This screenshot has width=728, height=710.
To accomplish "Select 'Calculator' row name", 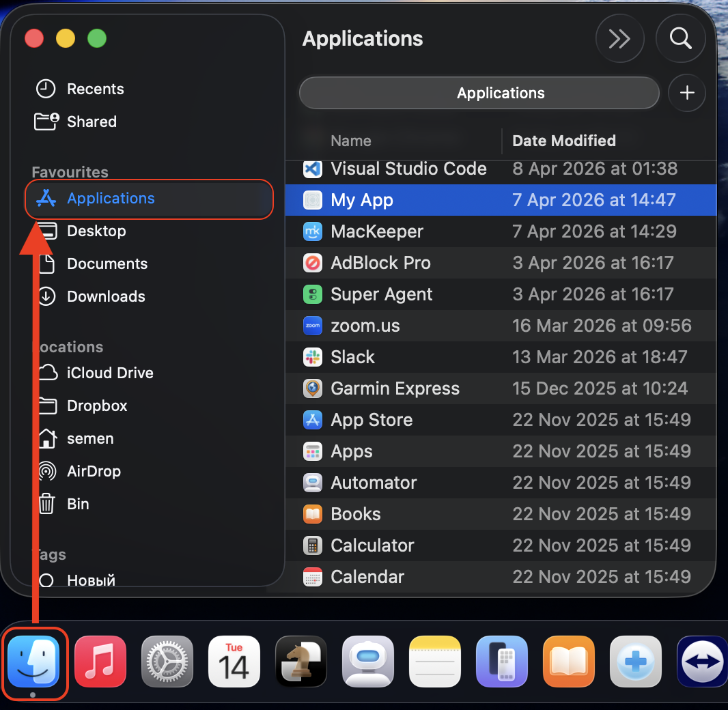I will point(372,545).
